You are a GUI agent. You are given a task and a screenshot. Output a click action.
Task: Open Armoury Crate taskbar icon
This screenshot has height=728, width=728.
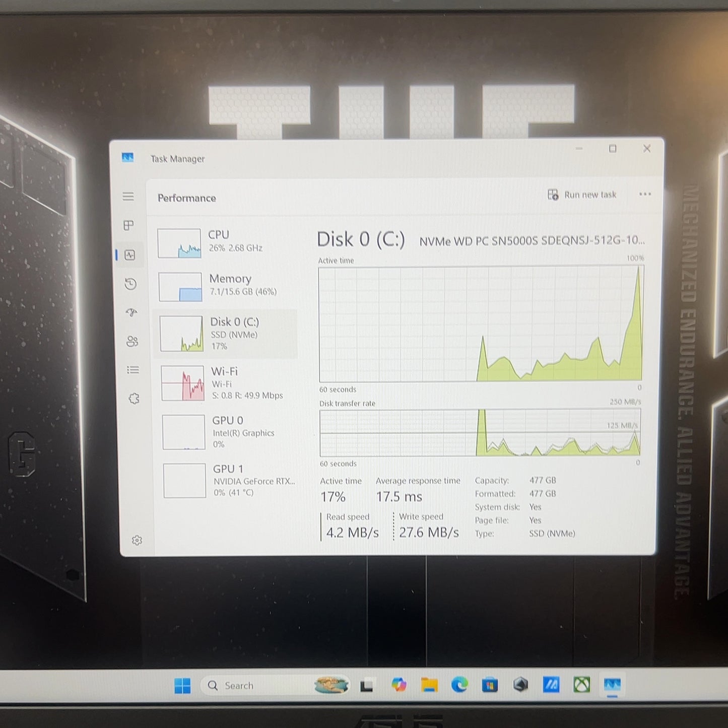coord(520,685)
